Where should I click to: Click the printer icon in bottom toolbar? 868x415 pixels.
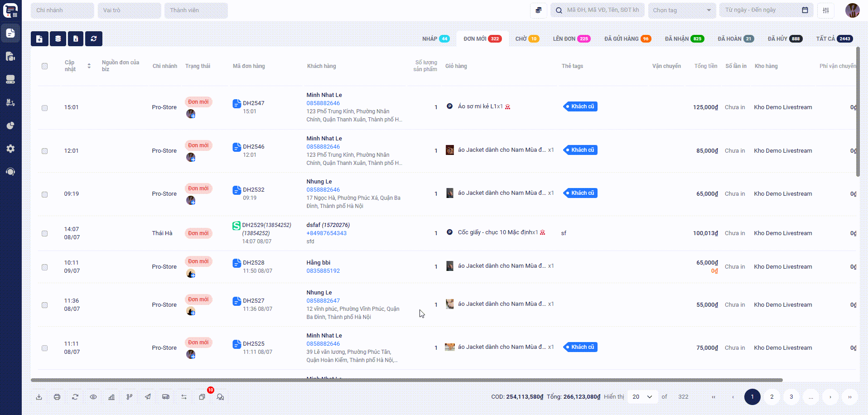click(x=57, y=397)
